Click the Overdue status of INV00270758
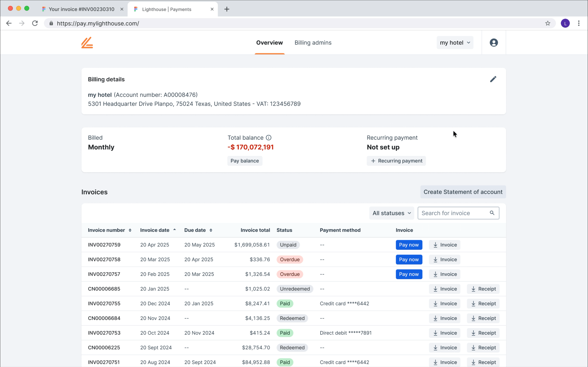The height and width of the screenshot is (367, 588). point(290,259)
